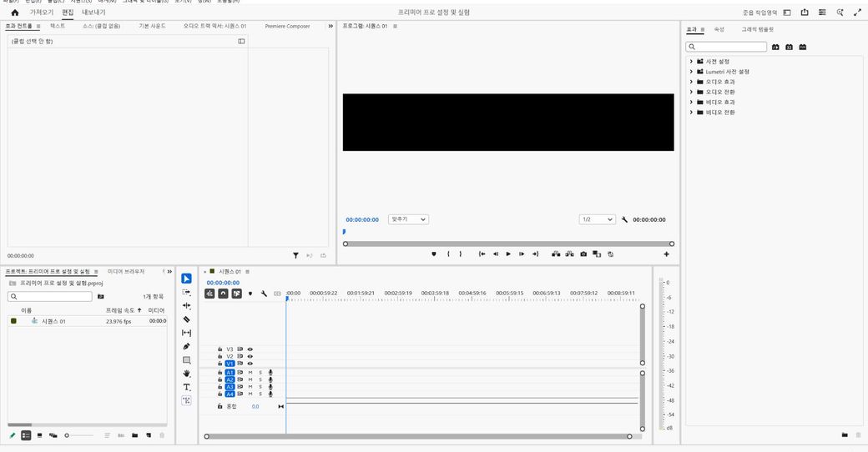
Task: Open the timeline wrench display settings
Action: point(264,294)
